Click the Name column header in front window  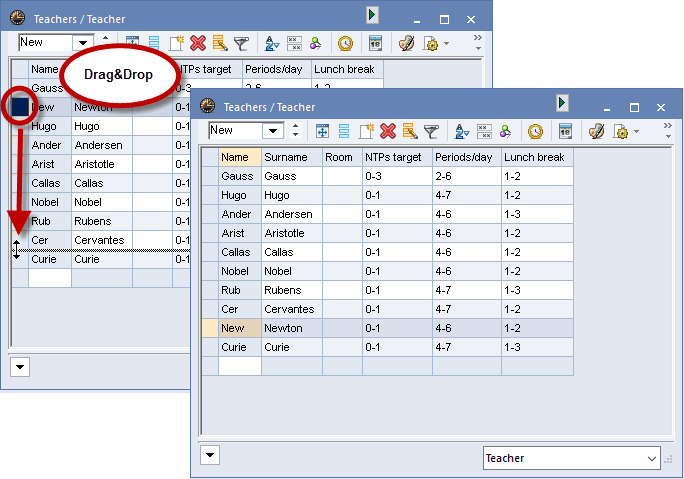point(240,157)
